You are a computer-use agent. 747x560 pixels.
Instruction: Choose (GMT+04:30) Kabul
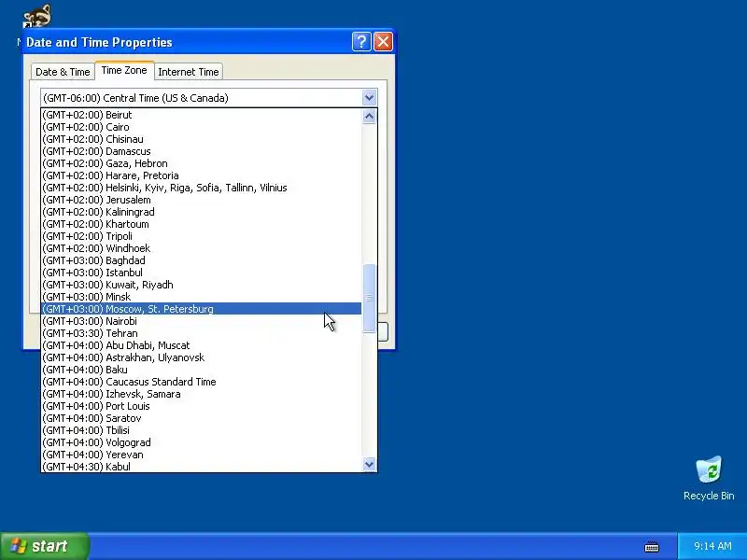pyautogui.click(x=202, y=467)
